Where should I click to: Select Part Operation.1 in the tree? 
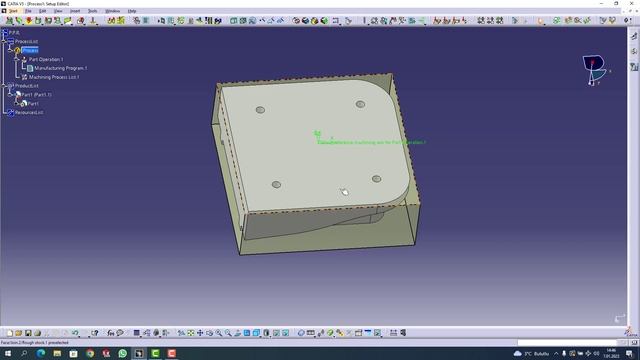click(46, 59)
